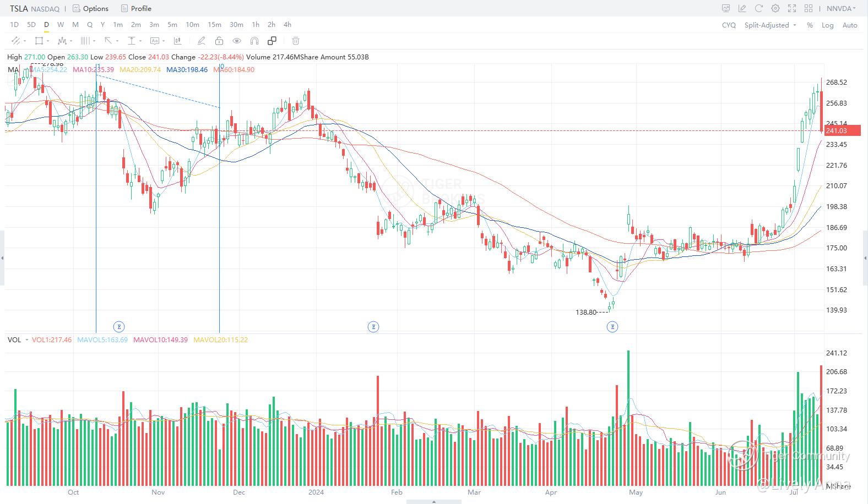Viewport: 868px width, 504px height.
Task: Enter fullscreen with the expand arrows icon
Action: click(792, 8)
